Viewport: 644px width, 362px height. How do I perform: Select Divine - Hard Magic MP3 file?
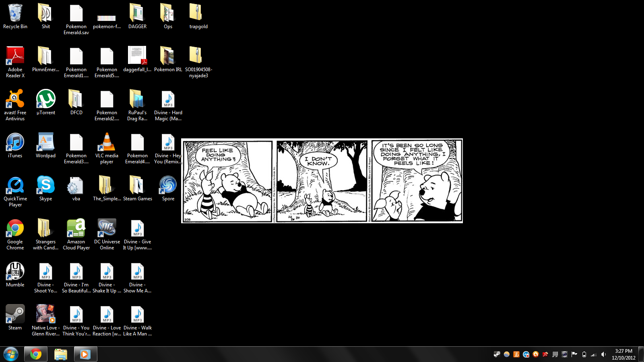[168, 105]
